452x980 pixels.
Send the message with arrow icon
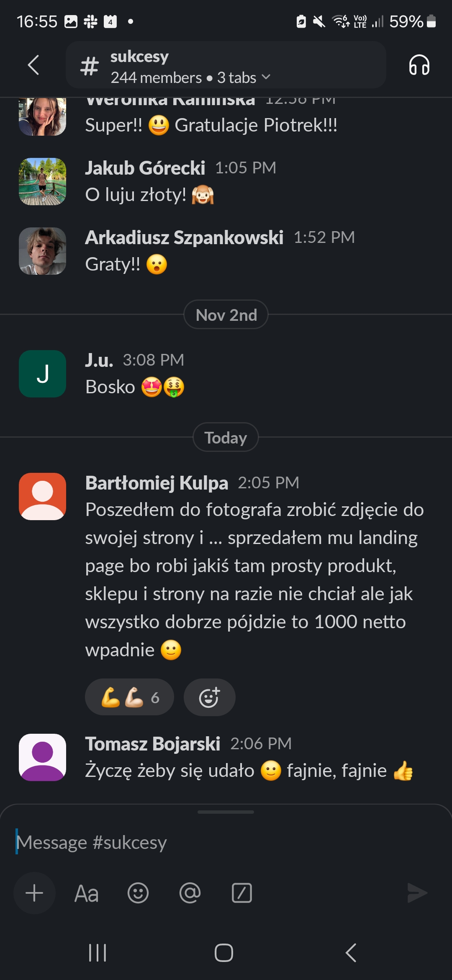tap(417, 893)
